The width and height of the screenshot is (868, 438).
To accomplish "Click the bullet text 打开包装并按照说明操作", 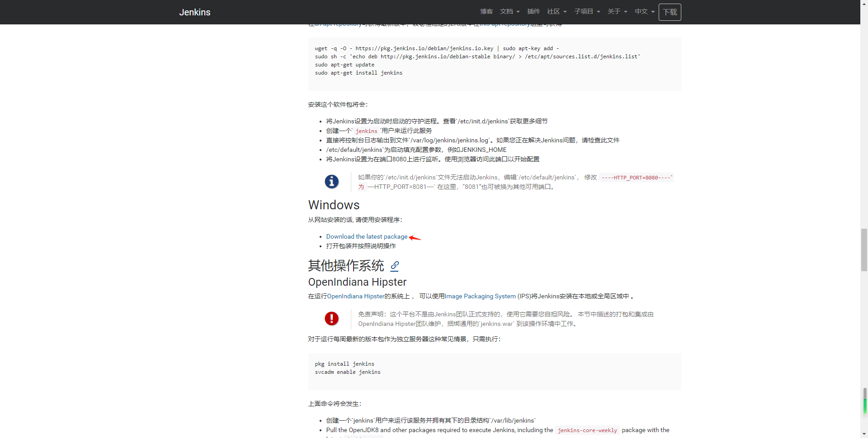I will pos(361,246).
